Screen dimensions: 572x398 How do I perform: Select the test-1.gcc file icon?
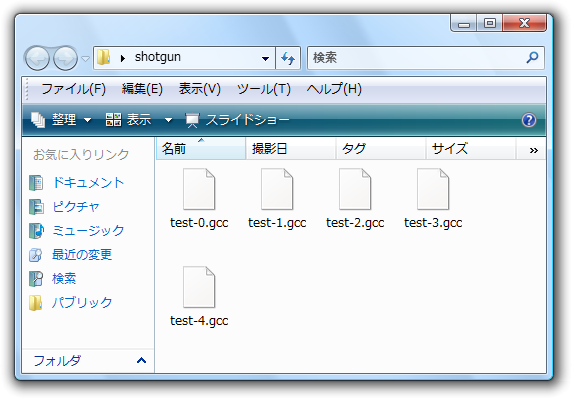tap(277, 189)
